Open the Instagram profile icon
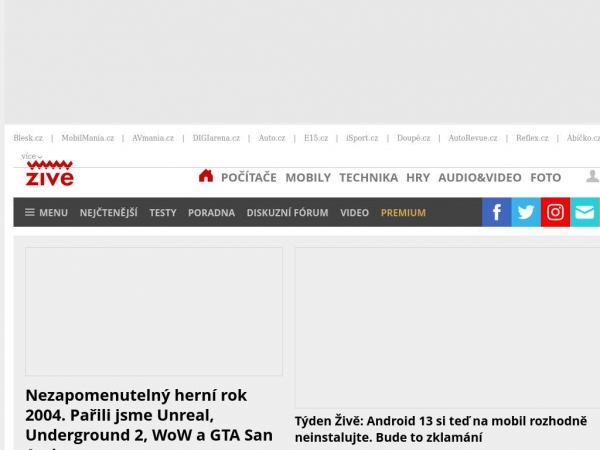600x450 pixels. point(556,212)
